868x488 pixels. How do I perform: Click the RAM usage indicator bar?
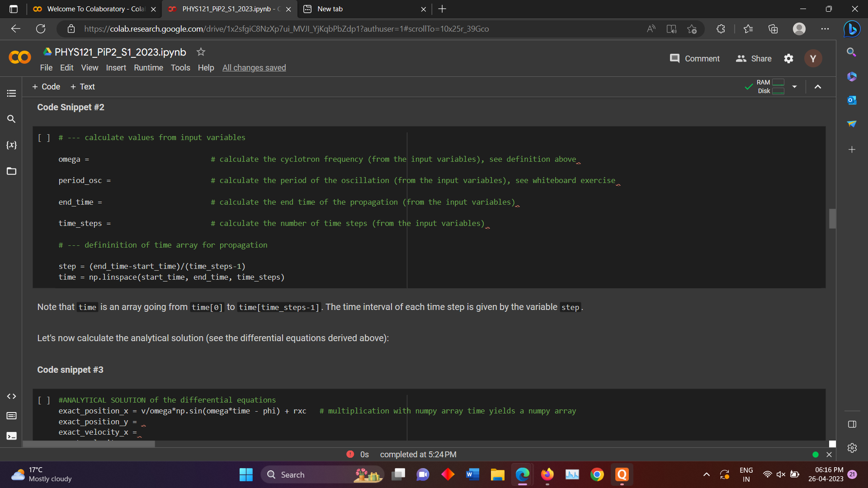pos(778,82)
